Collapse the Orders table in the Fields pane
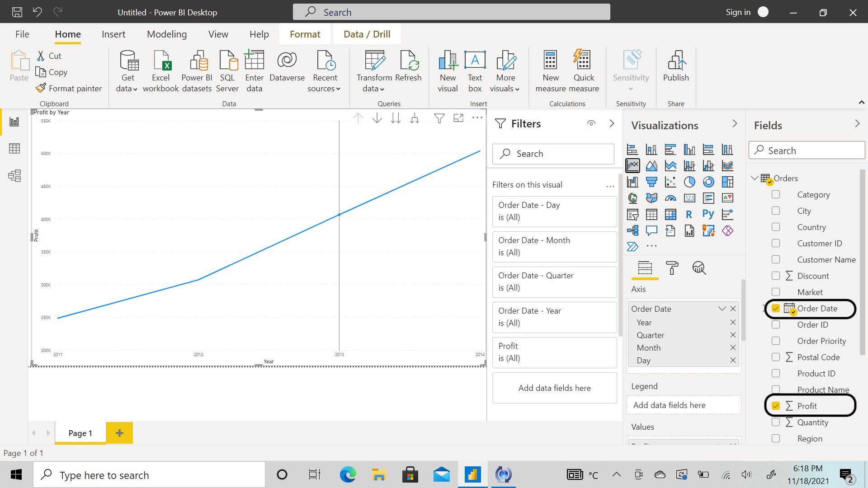Image resolution: width=868 pixels, height=488 pixels. pyautogui.click(x=755, y=178)
